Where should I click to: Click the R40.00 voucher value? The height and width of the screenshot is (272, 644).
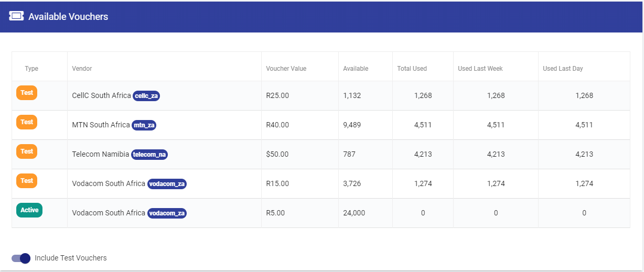tap(277, 125)
